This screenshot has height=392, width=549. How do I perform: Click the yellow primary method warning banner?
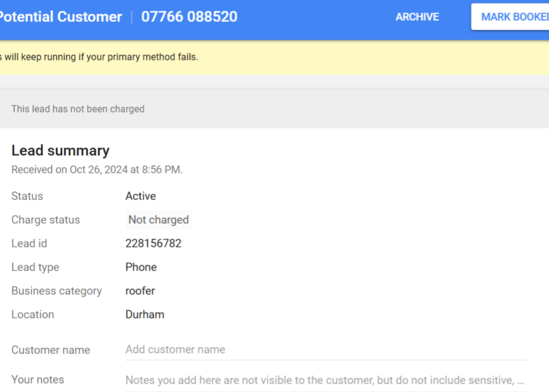click(x=274, y=57)
